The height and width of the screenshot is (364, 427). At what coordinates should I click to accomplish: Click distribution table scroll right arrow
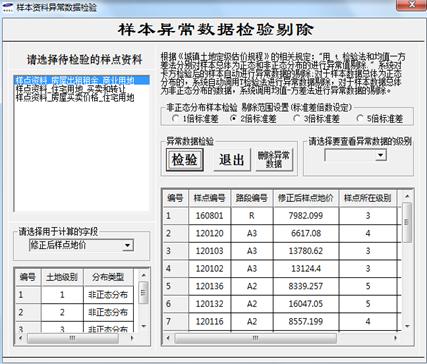[x=132, y=338]
